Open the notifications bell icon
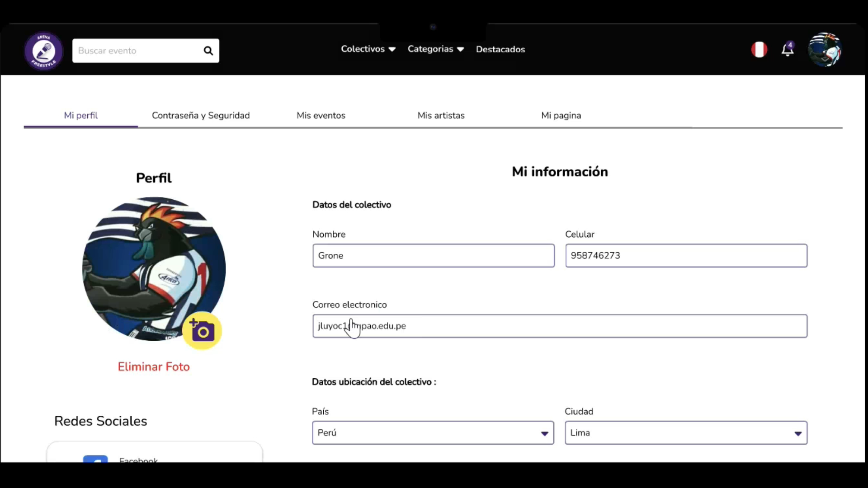 click(x=788, y=49)
